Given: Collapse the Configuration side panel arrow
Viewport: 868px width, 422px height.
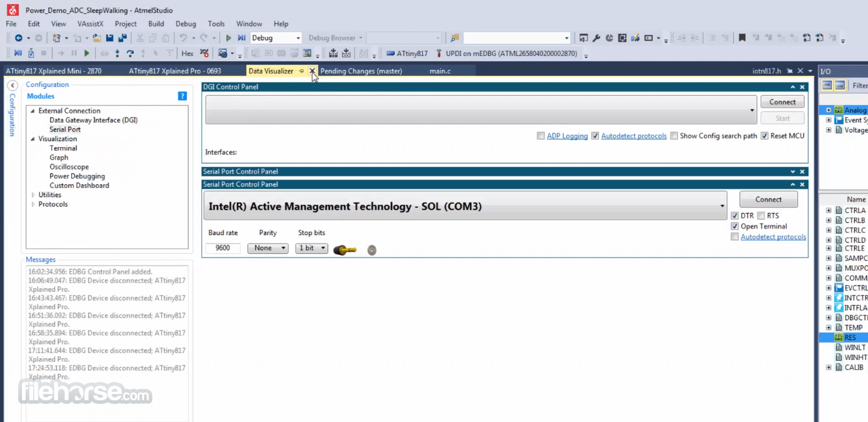Looking at the screenshot, I should [x=12, y=86].
